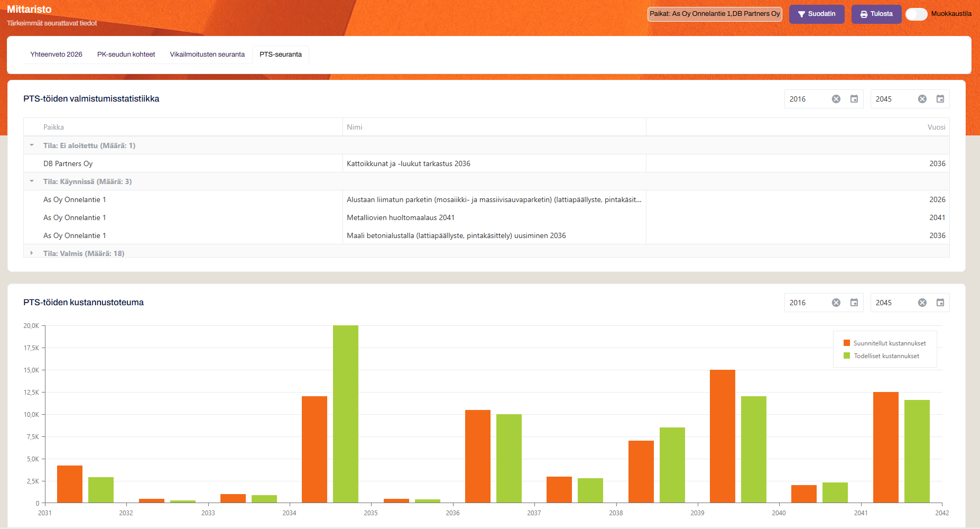Open calendar for cost chart start year
Viewport: 980px width, 529px height.
coord(854,303)
